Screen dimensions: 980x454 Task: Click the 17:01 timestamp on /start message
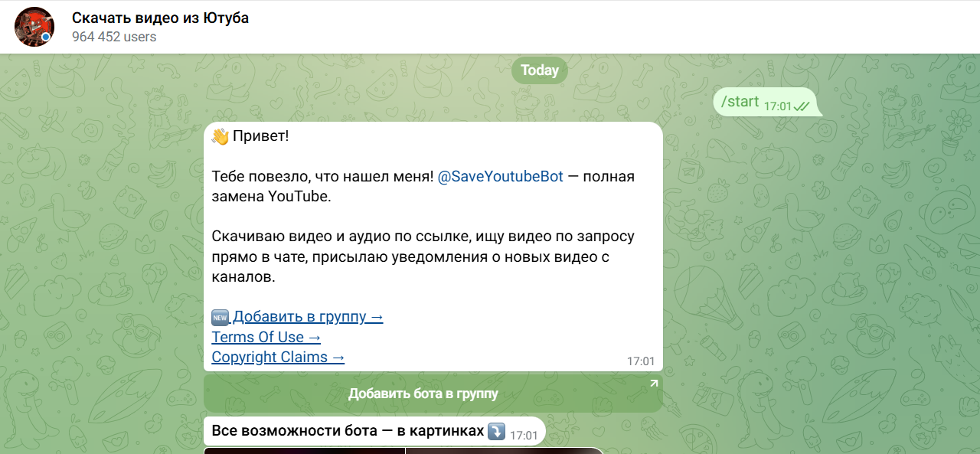click(x=777, y=106)
